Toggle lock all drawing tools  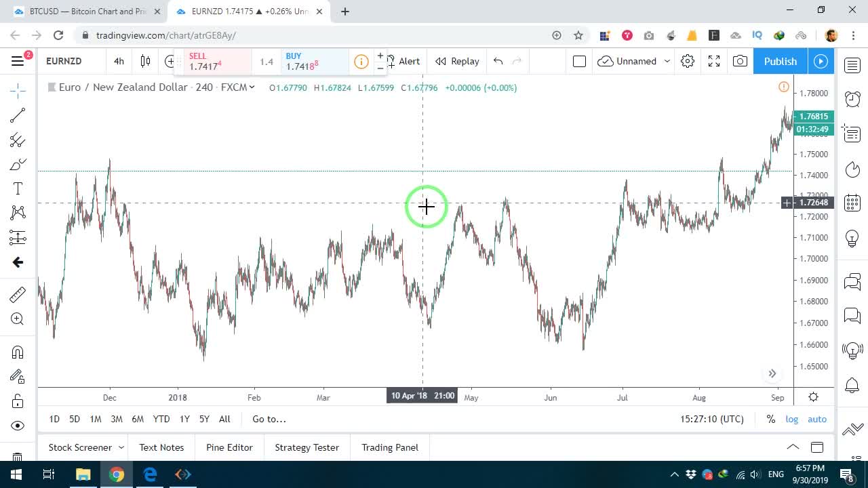pos(18,401)
